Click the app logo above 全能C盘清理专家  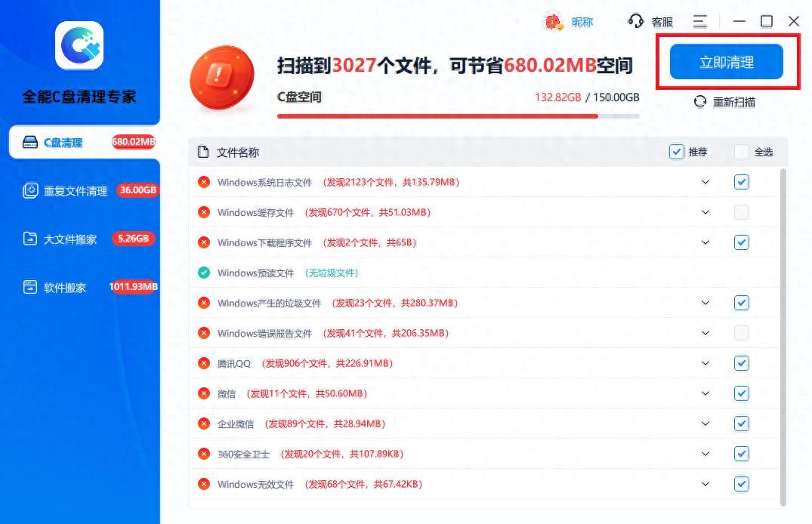[x=79, y=45]
